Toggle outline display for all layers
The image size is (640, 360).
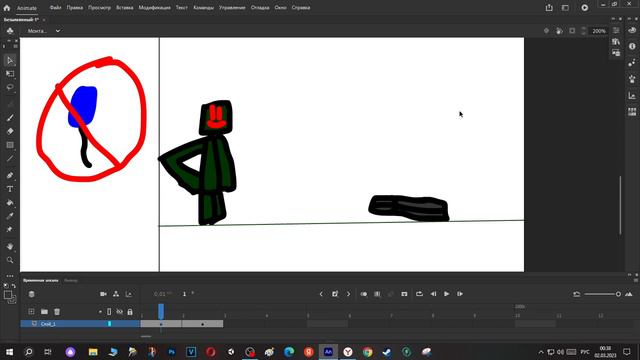[109, 312]
